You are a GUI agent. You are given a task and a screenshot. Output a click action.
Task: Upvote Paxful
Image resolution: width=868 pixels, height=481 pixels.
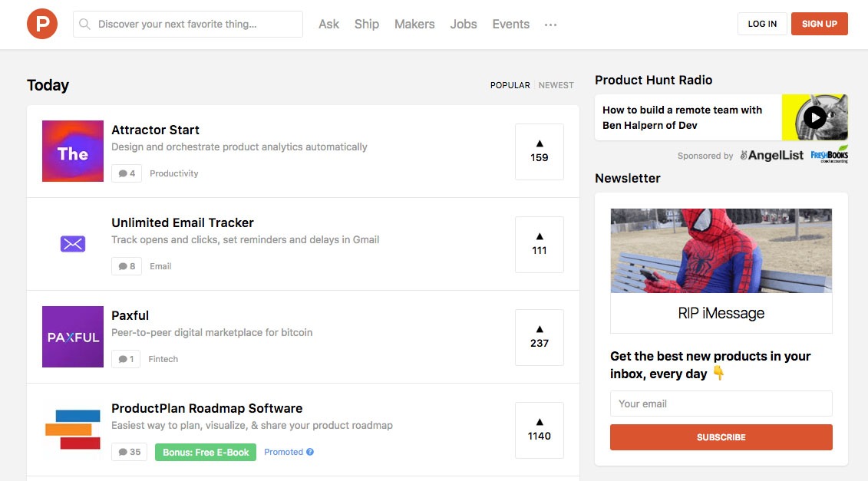(x=539, y=337)
